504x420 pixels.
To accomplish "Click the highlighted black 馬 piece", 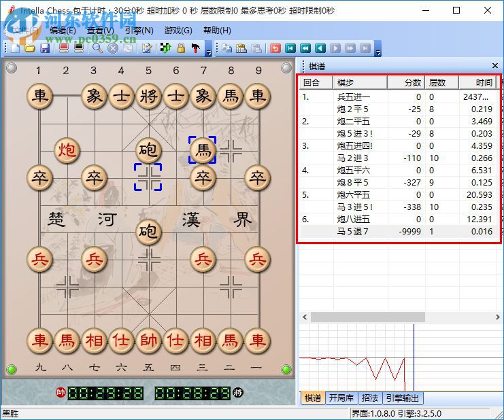I will 203,150.
